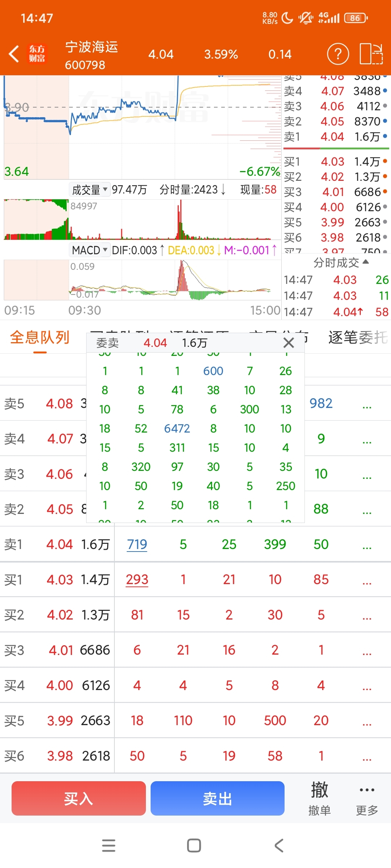391x868 pixels.
Task: Tap stock name 宁波海运 600798
Action: 91,55
